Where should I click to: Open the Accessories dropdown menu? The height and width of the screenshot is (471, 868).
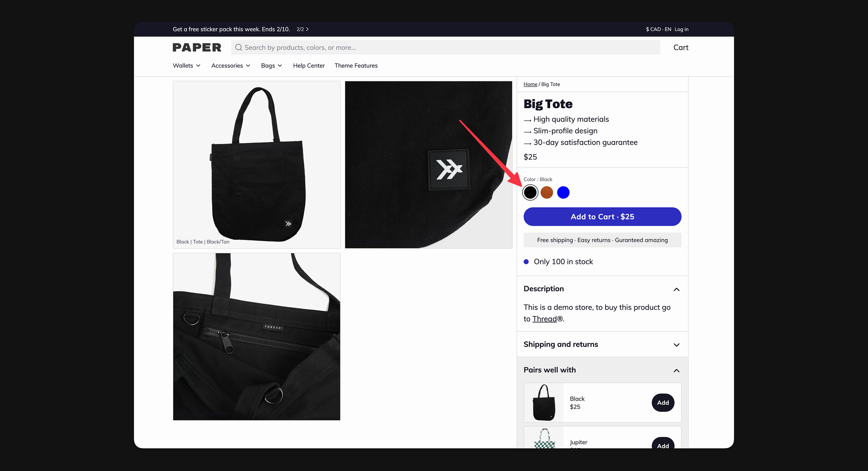point(231,65)
